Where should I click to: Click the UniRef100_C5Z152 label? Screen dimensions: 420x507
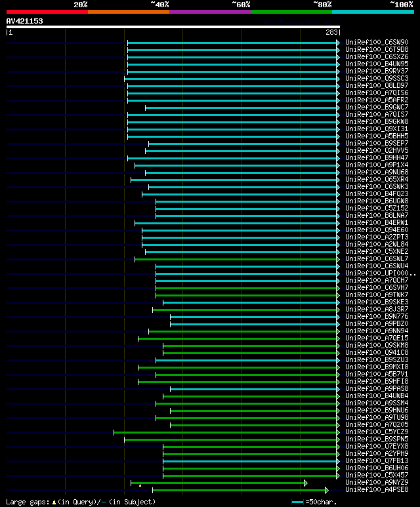[377, 208]
